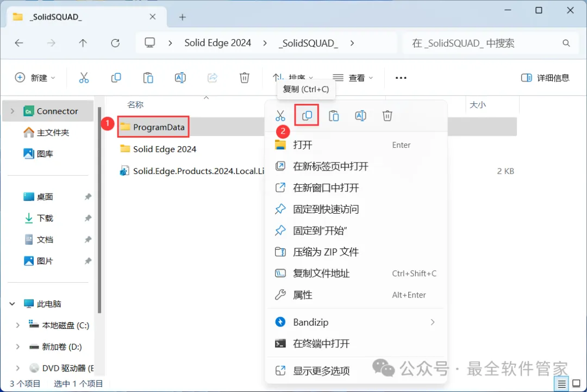Go up one folder level
The image size is (587, 392).
coord(83,43)
